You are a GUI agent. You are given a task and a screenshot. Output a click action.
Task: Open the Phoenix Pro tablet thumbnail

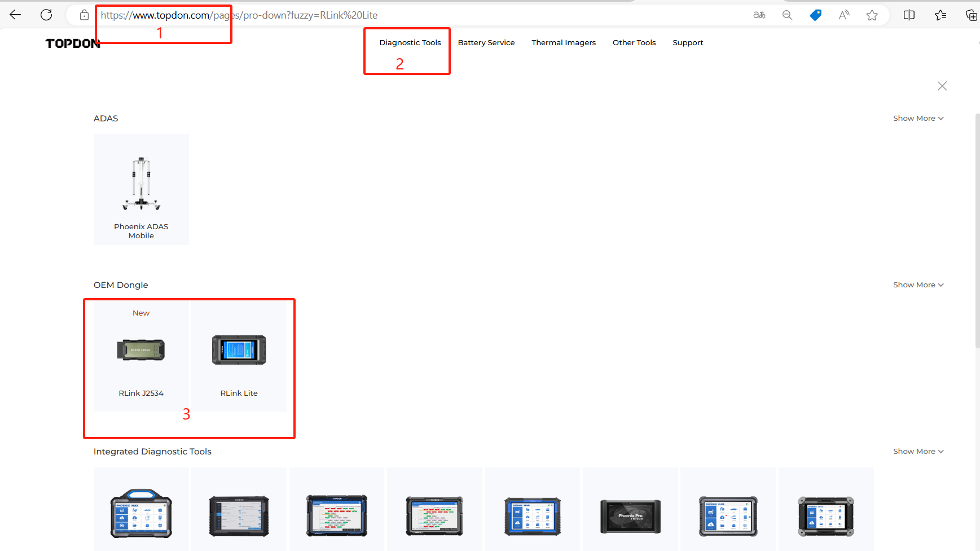(630, 516)
